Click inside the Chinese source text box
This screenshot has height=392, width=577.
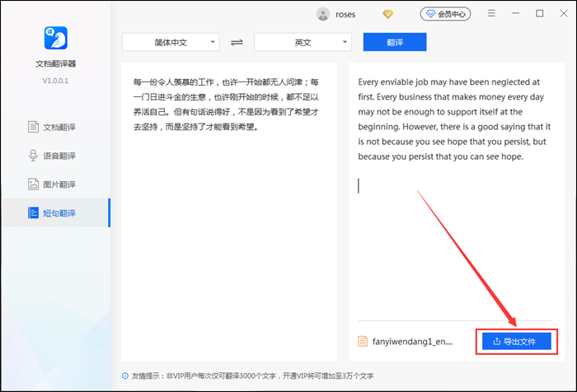[x=230, y=212]
